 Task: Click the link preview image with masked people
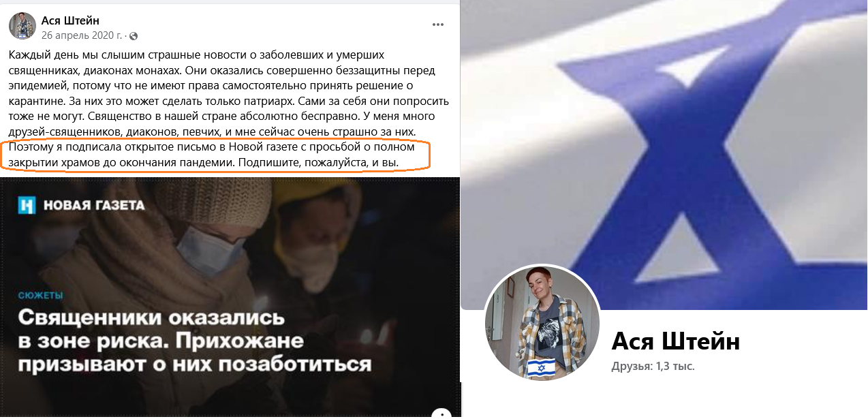(x=230, y=297)
